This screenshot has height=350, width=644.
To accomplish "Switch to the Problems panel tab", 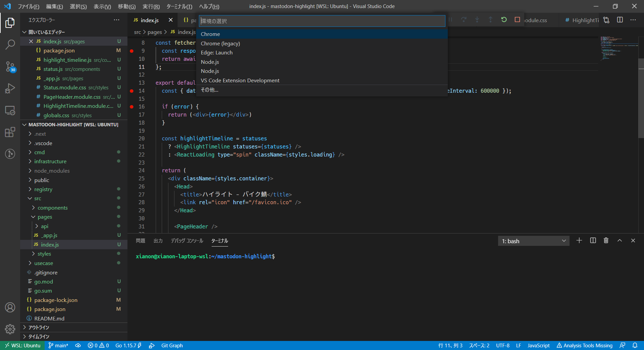I will tap(141, 241).
